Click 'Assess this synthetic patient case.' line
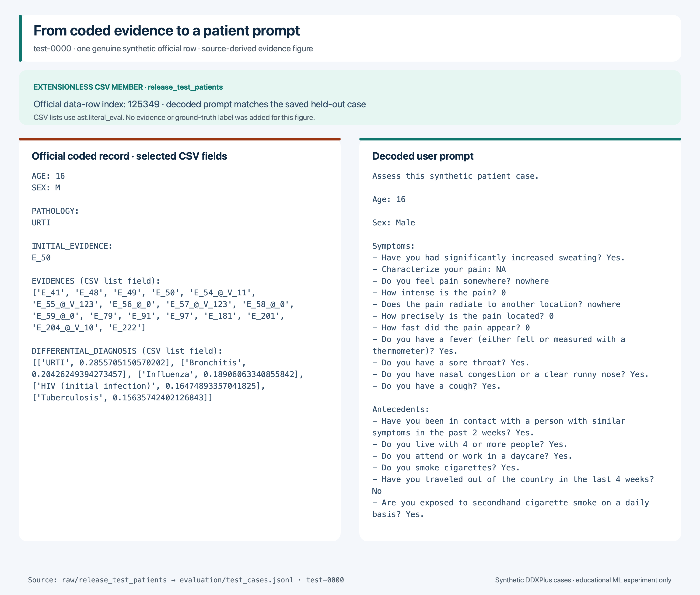700x595 pixels. click(455, 176)
